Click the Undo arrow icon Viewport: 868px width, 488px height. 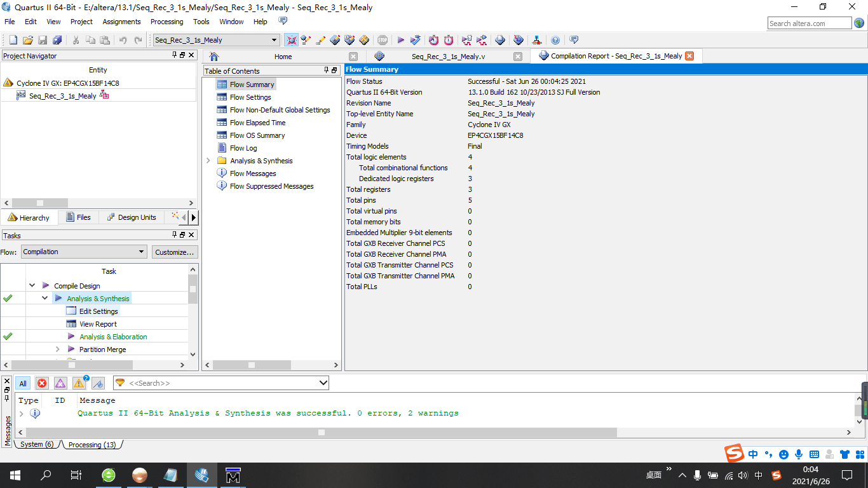pos(123,40)
